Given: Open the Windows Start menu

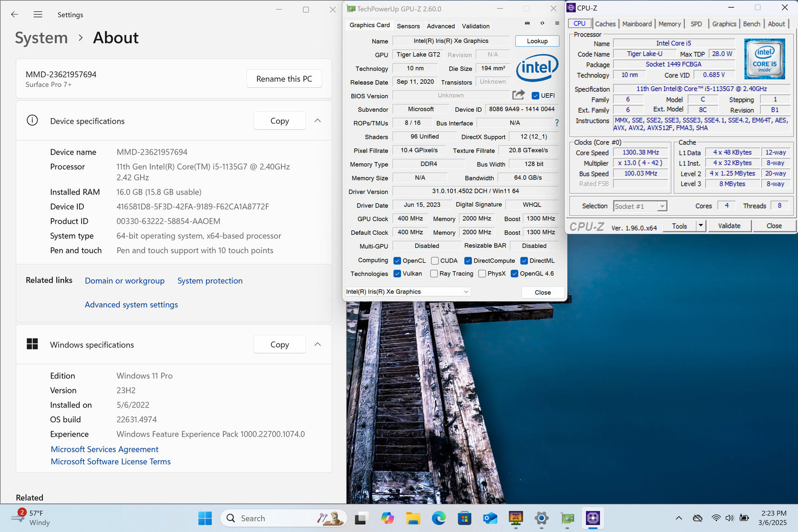Looking at the screenshot, I should point(205,519).
